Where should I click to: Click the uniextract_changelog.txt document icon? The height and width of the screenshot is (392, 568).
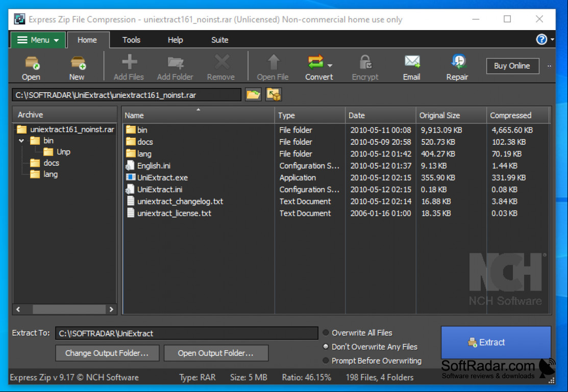(131, 201)
